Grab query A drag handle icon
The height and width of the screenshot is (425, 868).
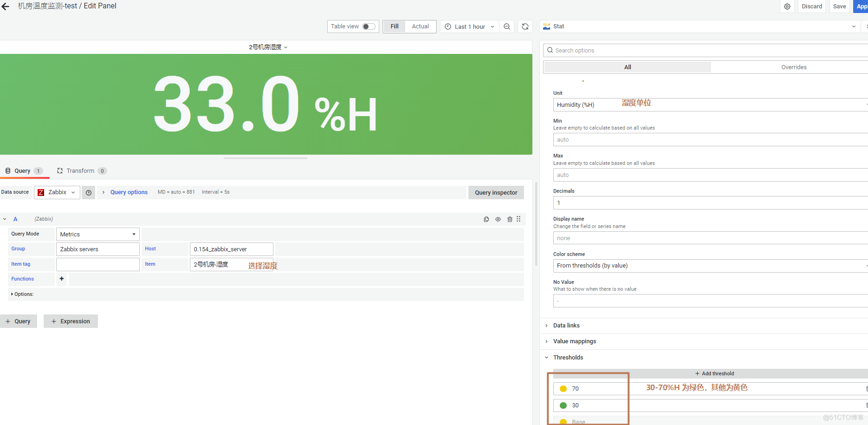tap(518, 219)
